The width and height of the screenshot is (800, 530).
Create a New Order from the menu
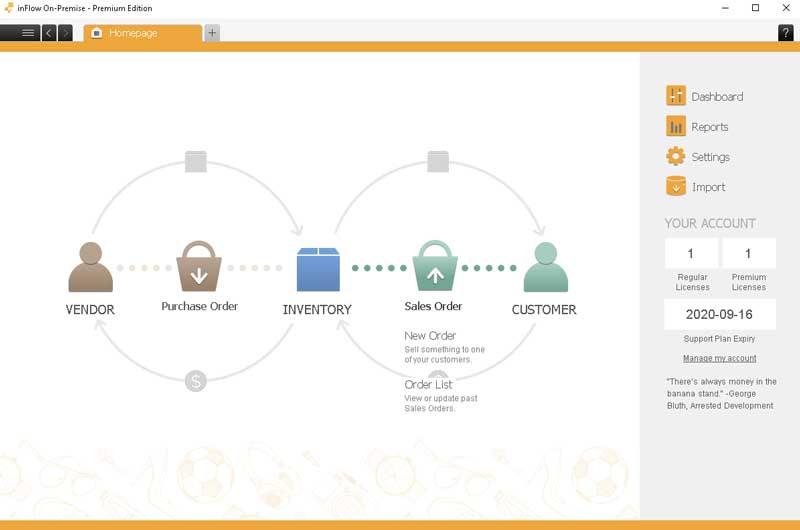tap(430, 336)
